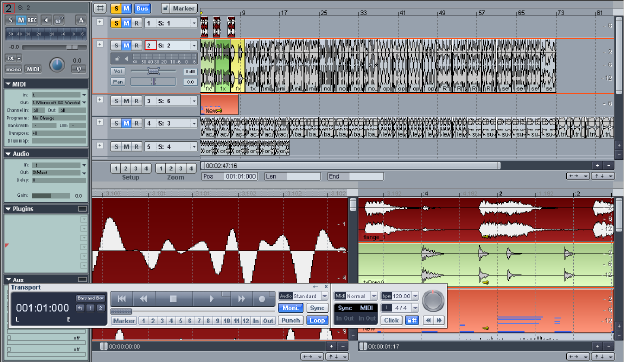Screen dimensions: 624x362
Task: Click the S solo button in channel strip panel
Action: tap(11, 20)
